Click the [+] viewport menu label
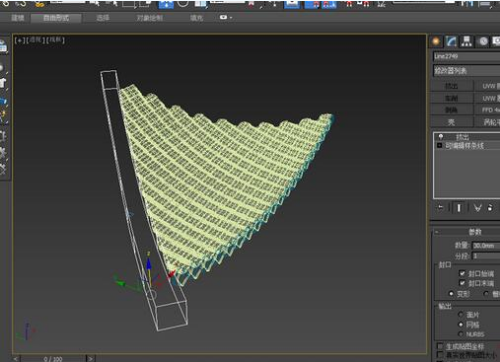 tap(20, 40)
